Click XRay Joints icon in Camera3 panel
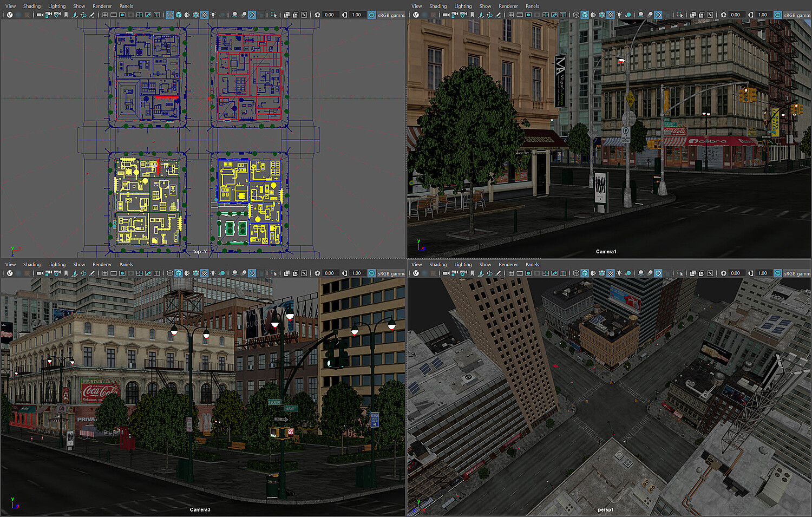 (x=304, y=273)
